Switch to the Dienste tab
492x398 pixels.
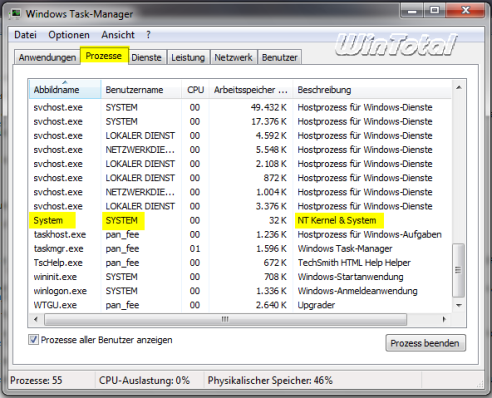146,57
